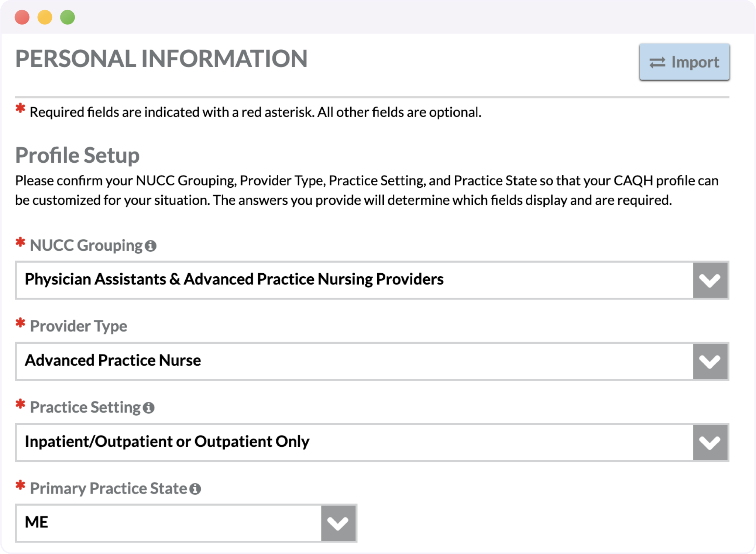The image size is (756, 554).
Task: Maximize window using the green button
Action: point(68,17)
